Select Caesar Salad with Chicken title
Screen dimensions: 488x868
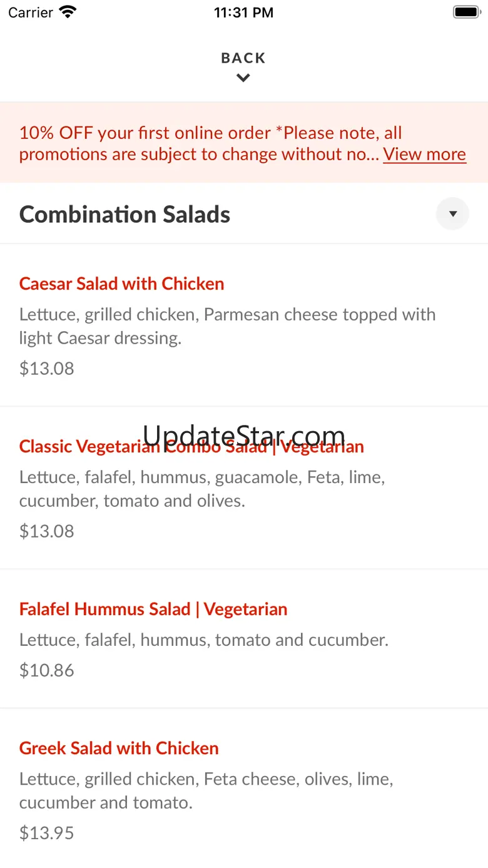(x=122, y=283)
